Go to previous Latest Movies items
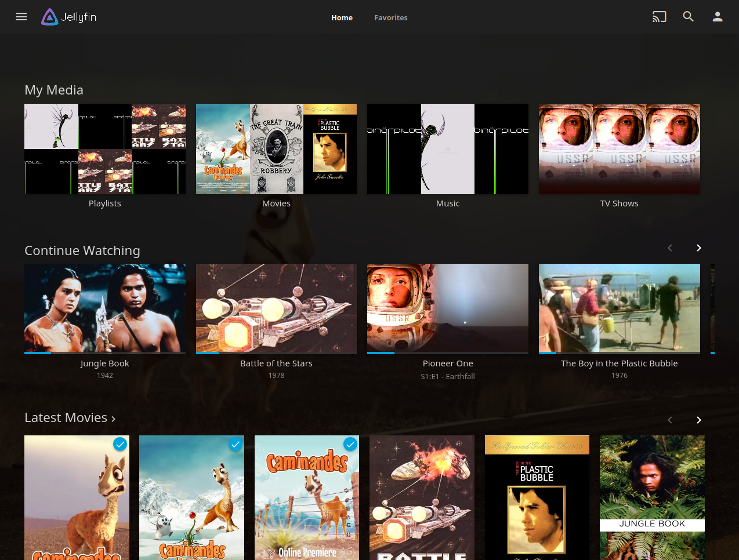The image size is (739, 560). 670,420
